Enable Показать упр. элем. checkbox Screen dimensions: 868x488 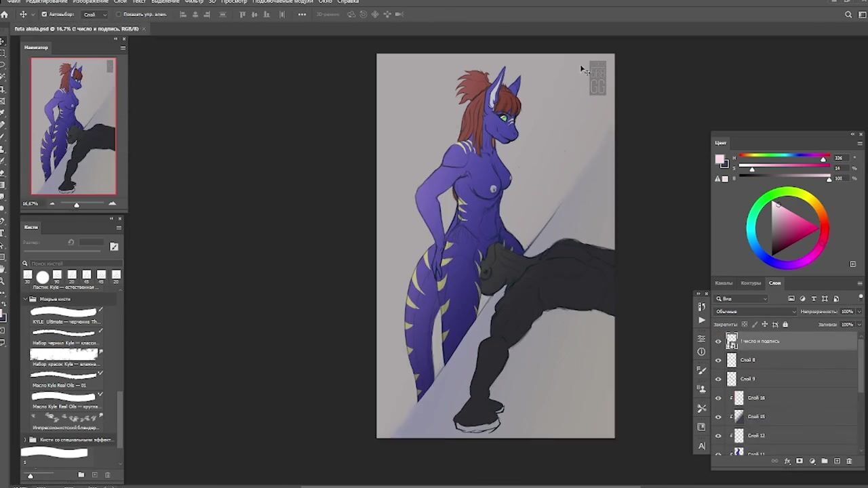pos(119,14)
